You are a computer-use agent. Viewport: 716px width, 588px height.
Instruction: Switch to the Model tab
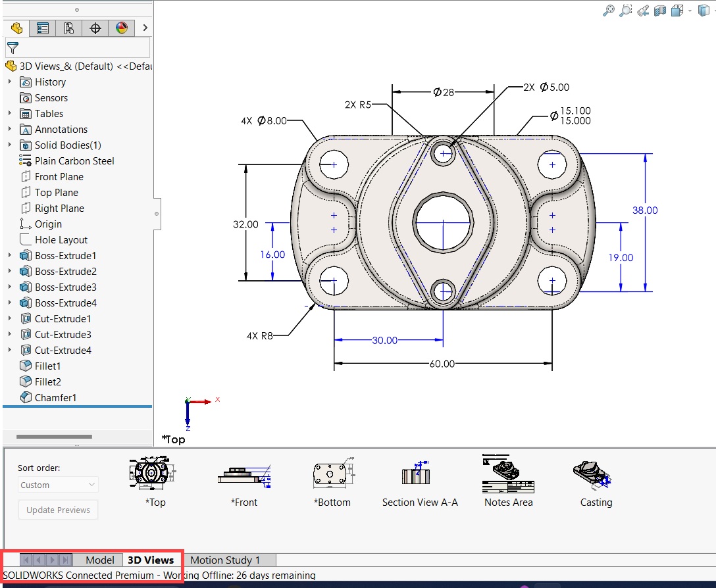click(100, 560)
